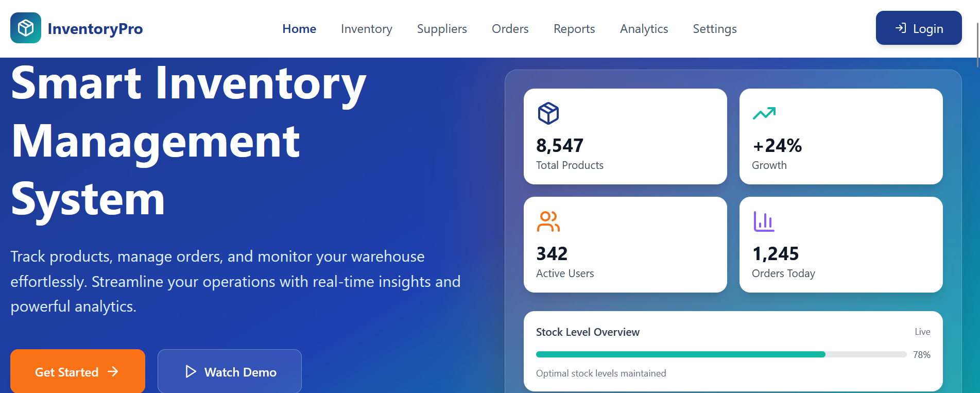
Task: Click the +24% Growth value
Action: pyautogui.click(x=777, y=146)
